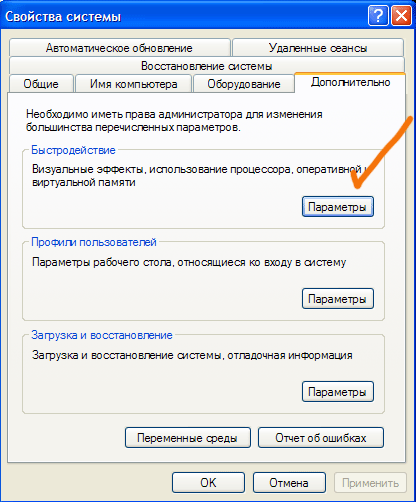This screenshot has height=502, width=416.
Task: Switch to the Имя компьютера tab
Action: 134,84
